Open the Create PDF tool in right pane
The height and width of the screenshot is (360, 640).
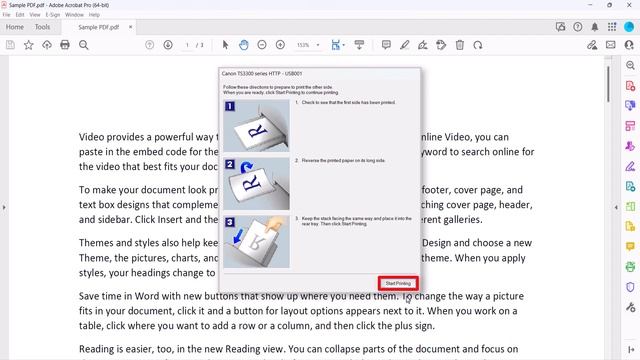(x=630, y=86)
